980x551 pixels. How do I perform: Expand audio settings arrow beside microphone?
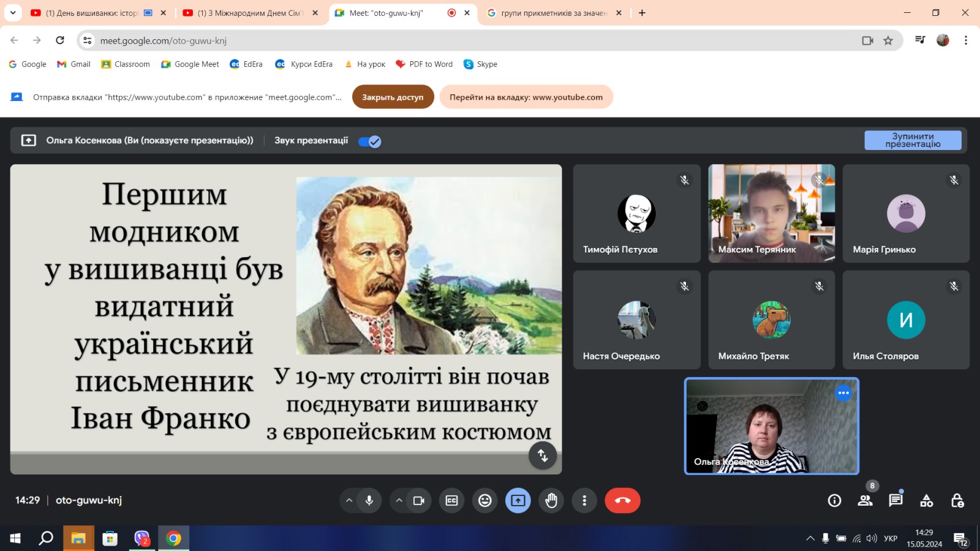[349, 501]
